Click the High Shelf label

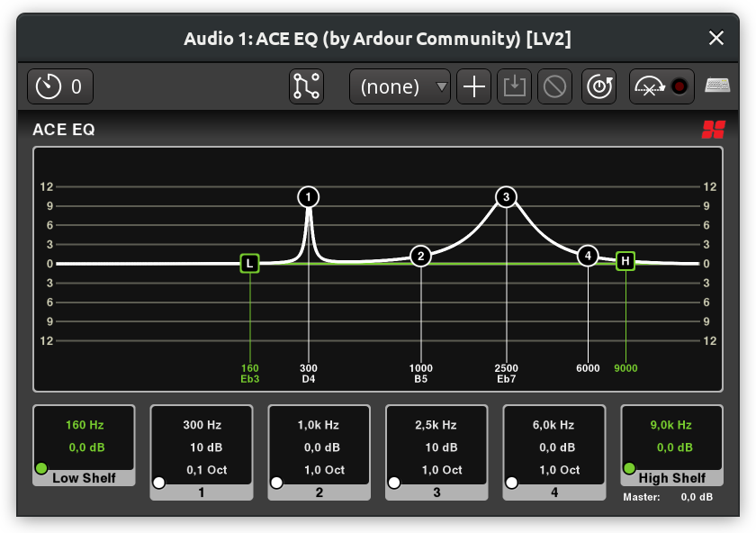[672, 478]
